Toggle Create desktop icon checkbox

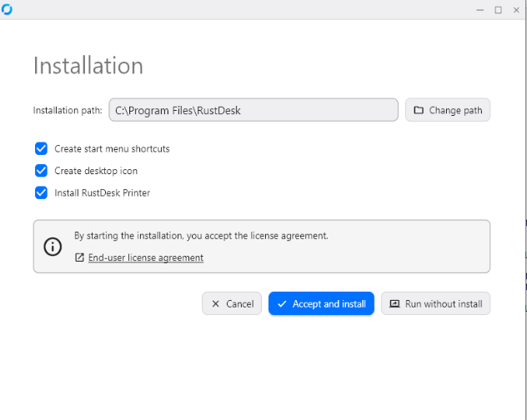(x=41, y=171)
